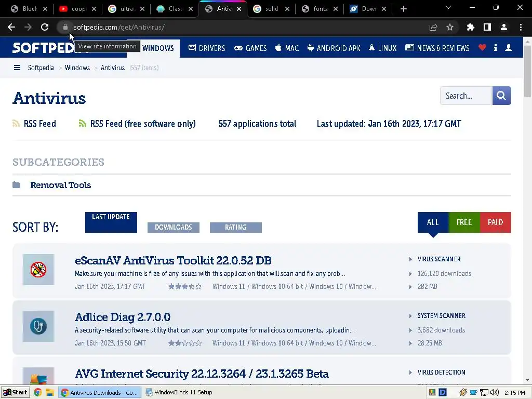Open Chrome's three-dot menu

click(521, 27)
